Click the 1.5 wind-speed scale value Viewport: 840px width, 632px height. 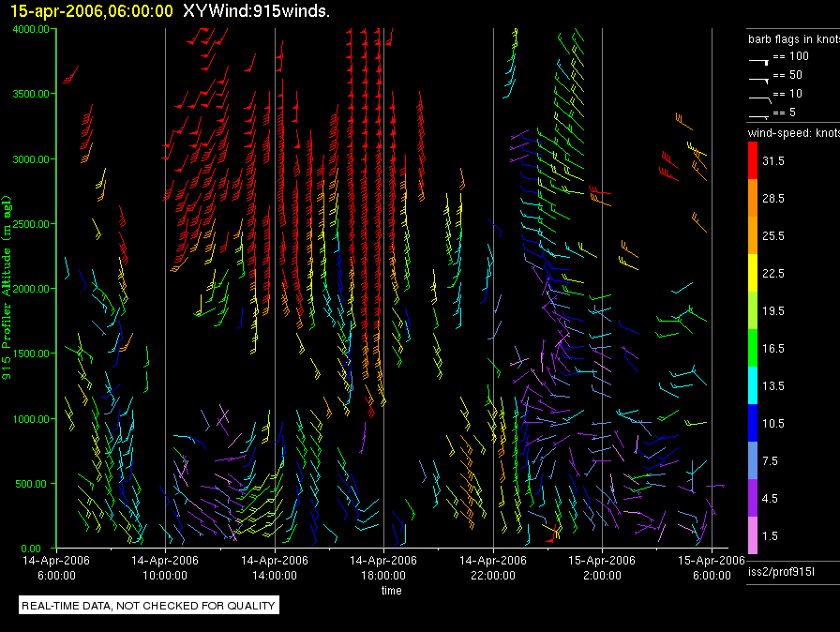(770, 535)
